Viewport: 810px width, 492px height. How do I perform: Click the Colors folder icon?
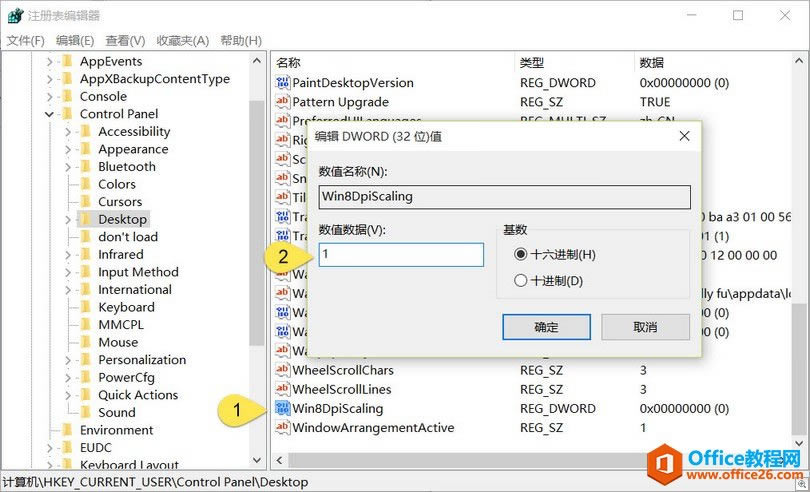point(86,184)
